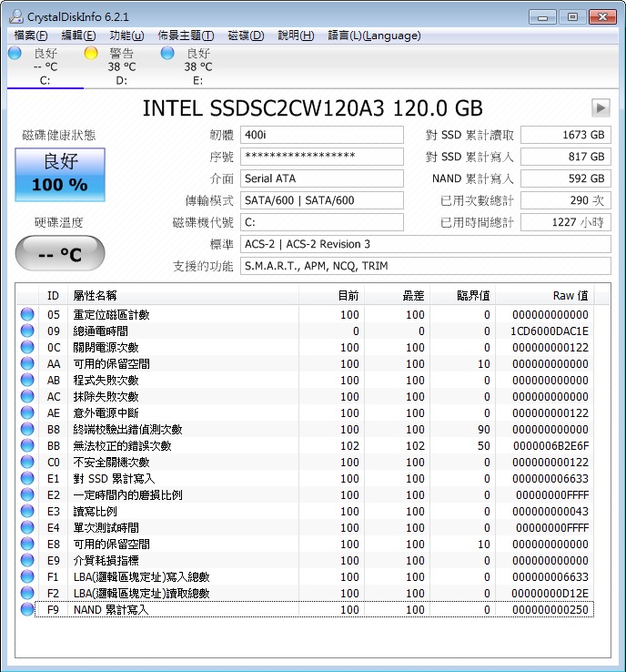
Task: Click the S.M.A.R.T., APM, NCQ, TRIM field
Action: pyautogui.click(x=425, y=266)
